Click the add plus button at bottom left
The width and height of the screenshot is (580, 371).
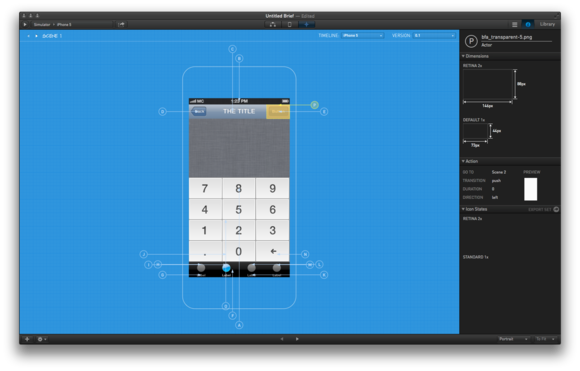27,339
